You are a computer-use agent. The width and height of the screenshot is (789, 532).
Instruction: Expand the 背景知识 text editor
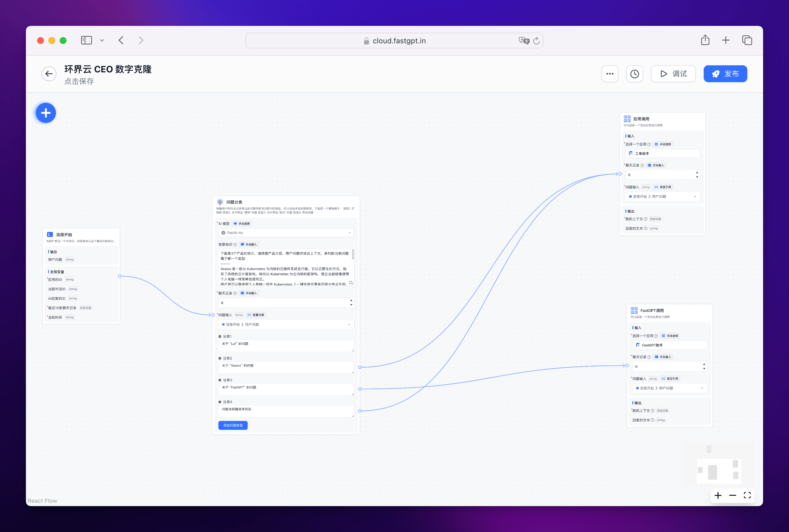pos(351,282)
